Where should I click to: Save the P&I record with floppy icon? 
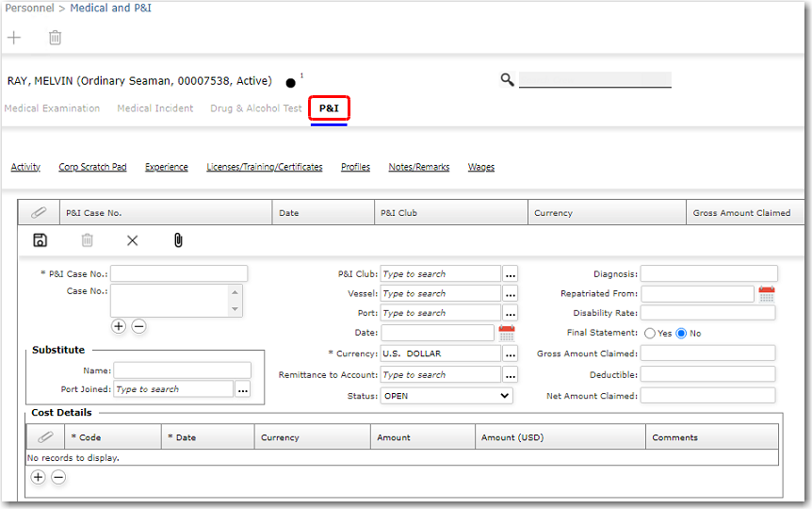coord(40,240)
